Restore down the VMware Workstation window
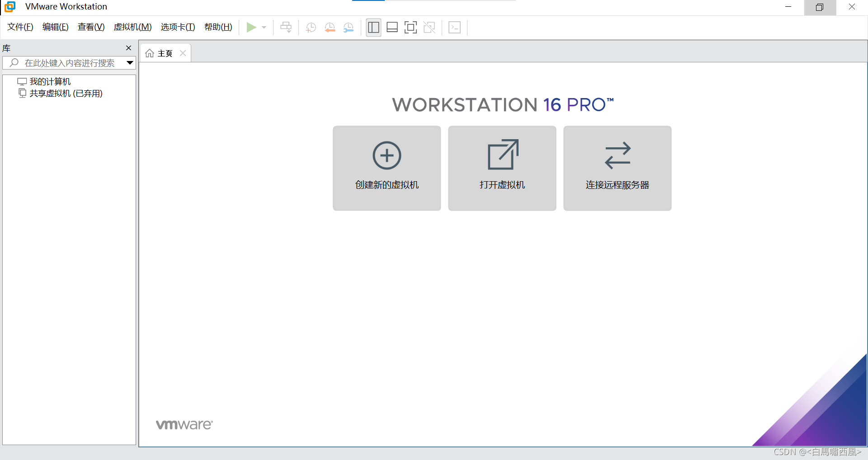Image resolution: width=868 pixels, height=460 pixels. pos(820,7)
